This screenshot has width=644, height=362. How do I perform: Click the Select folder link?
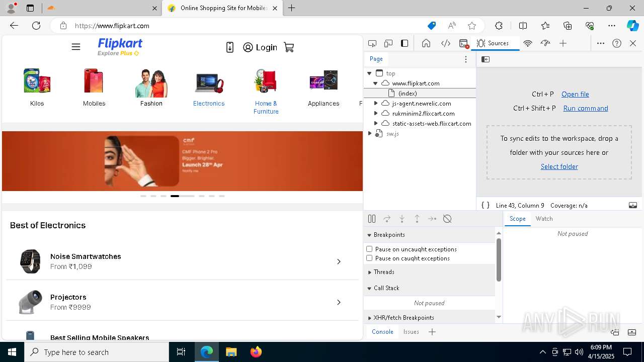559,166
